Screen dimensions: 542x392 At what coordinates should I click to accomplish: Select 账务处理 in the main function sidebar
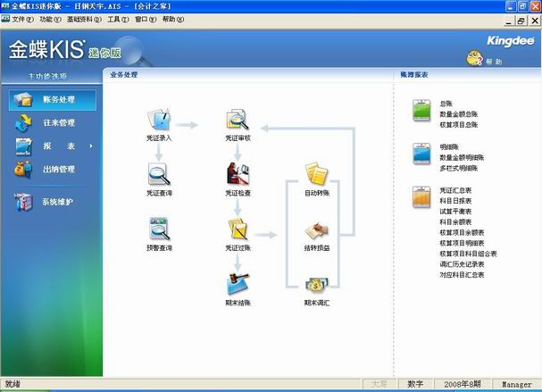pyautogui.click(x=53, y=100)
